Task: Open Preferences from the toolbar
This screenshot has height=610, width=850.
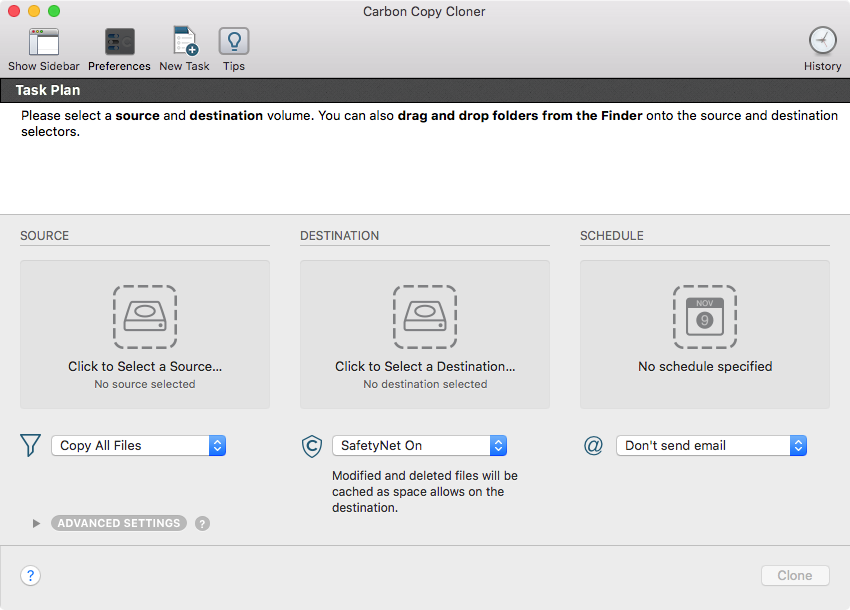Action: click(x=119, y=42)
